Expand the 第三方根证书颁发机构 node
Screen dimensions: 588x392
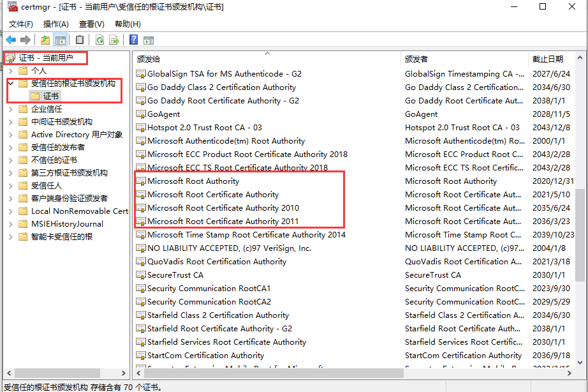(x=10, y=173)
